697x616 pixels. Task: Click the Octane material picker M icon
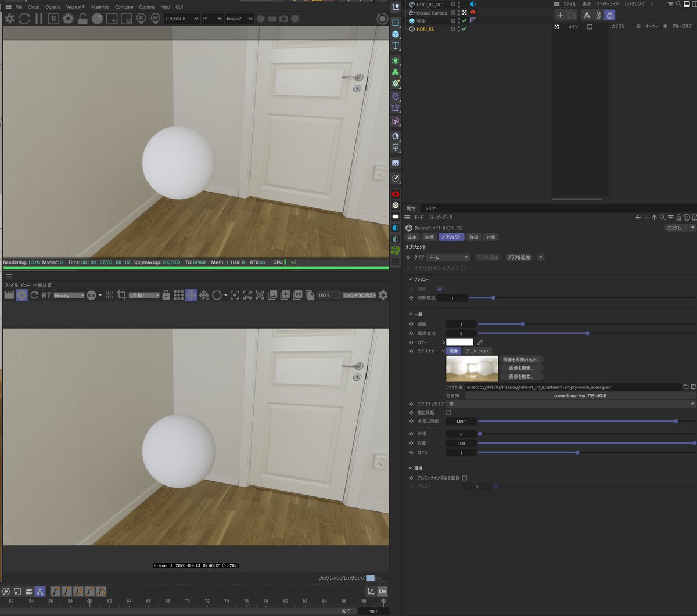(x=156, y=19)
